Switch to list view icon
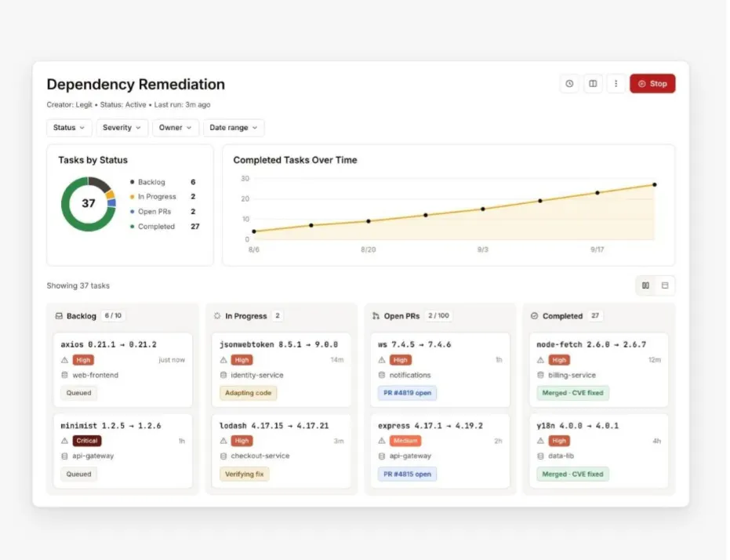The width and height of the screenshot is (730, 560). pos(665,285)
